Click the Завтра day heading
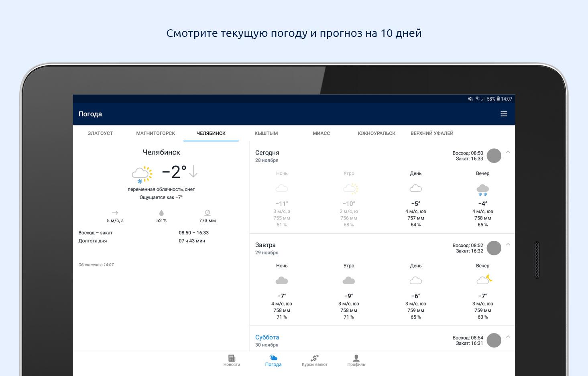The height and width of the screenshot is (376, 588). [265, 245]
